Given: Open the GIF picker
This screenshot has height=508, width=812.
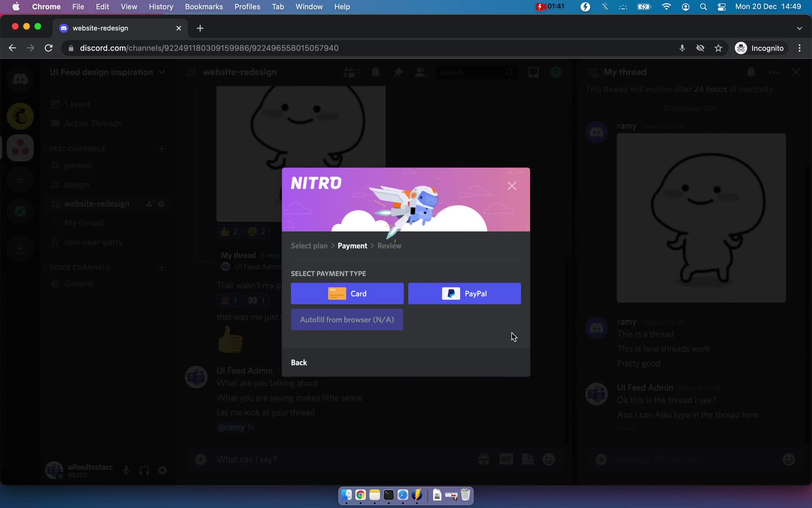Looking at the screenshot, I should pyautogui.click(x=506, y=459).
